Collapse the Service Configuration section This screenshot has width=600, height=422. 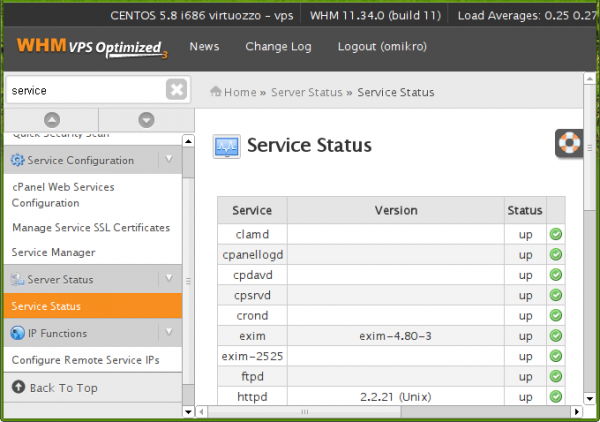click(170, 160)
